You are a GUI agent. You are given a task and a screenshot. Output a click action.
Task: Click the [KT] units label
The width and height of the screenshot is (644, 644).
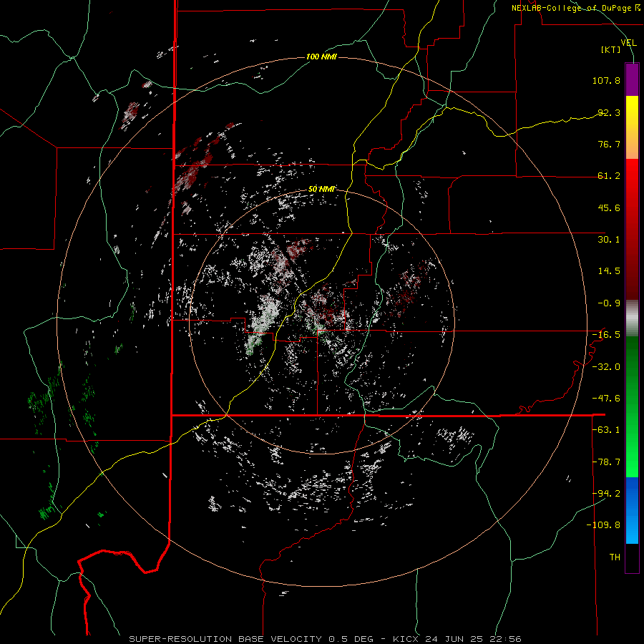pos(611,49)
